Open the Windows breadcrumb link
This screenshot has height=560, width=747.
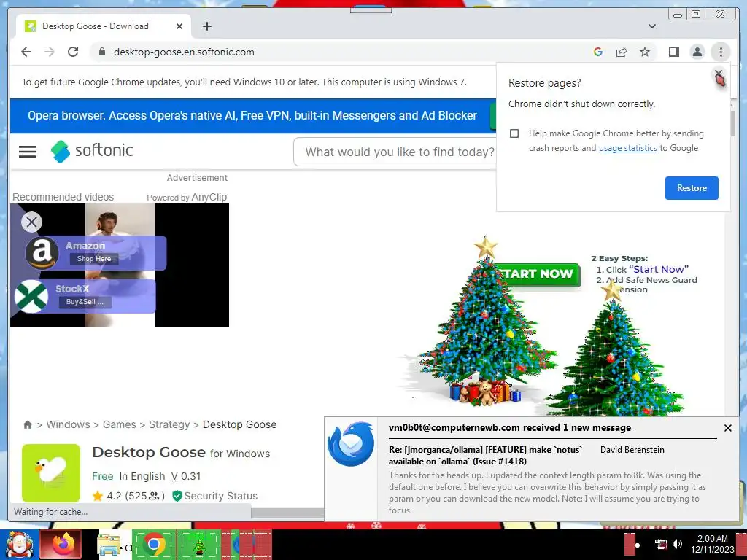tap(68, 424)
